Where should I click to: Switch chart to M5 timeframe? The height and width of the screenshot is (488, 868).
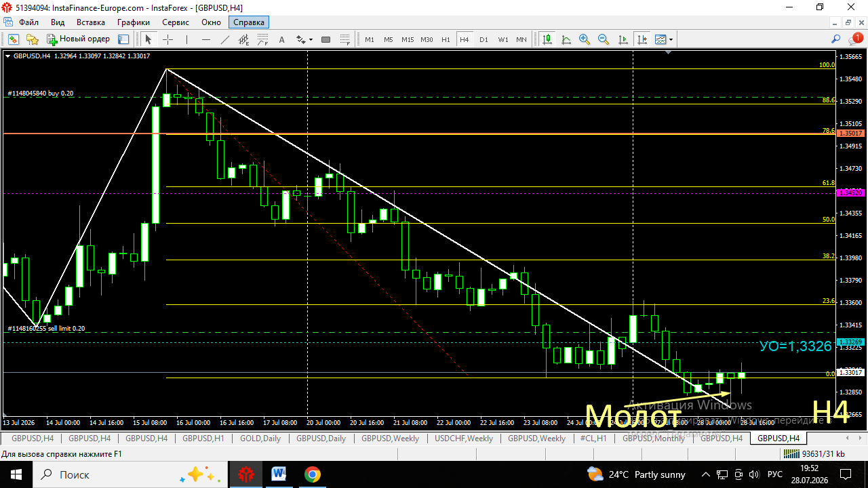point(388,39)
